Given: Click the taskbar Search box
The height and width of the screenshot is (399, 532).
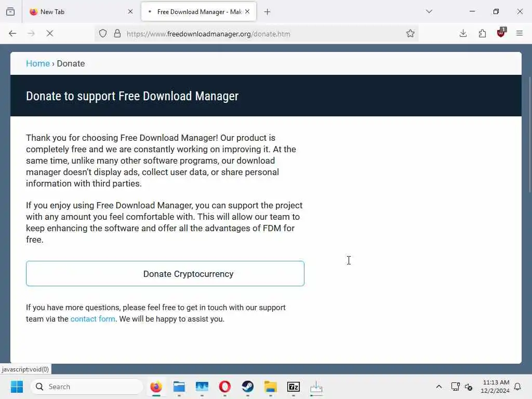Looking at the screenshot, I should tap(87, 387).
